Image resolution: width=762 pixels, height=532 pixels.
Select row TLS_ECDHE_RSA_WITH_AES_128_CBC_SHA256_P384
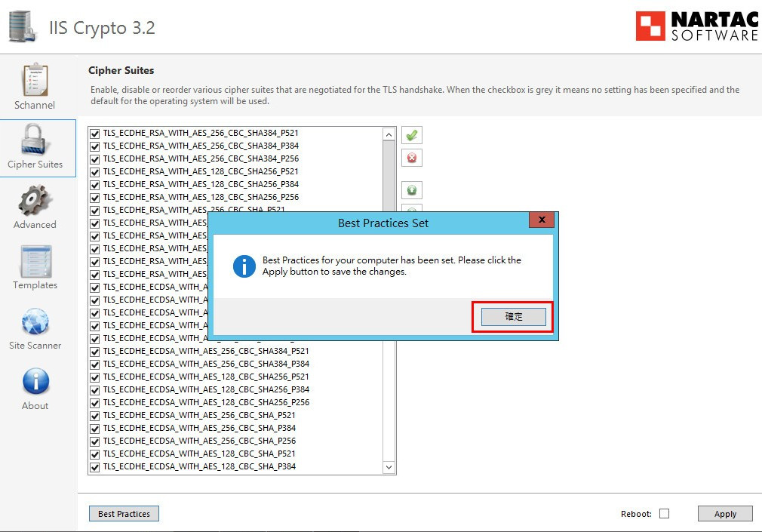pos(201,184)
